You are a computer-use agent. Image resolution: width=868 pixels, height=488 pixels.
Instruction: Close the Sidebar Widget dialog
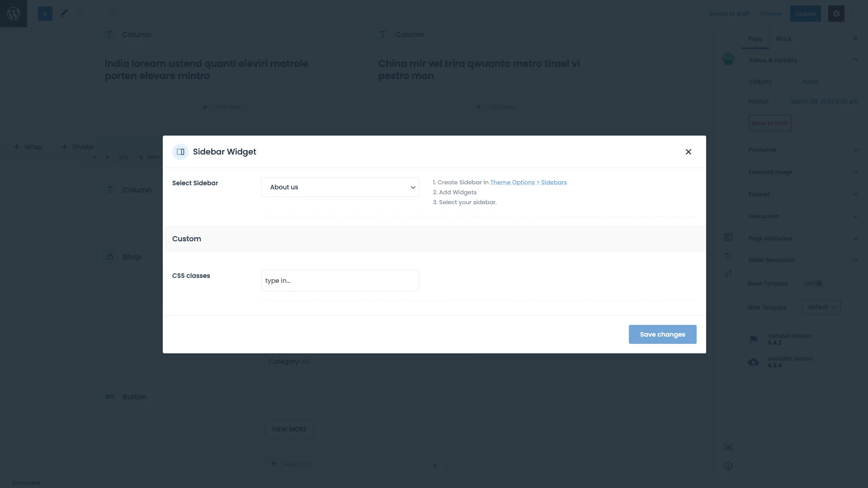point(688,152)
